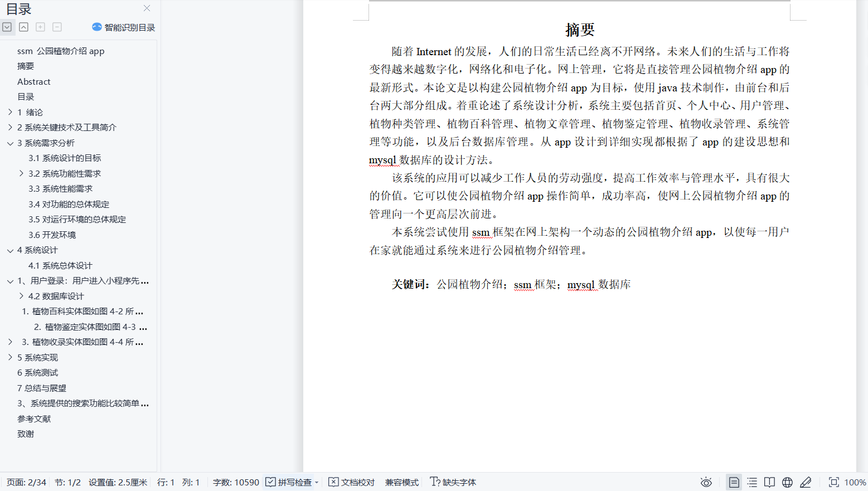868x491 pixels.
Task: Click the collapse-all-levels up arrow icon
Action: 24,27
